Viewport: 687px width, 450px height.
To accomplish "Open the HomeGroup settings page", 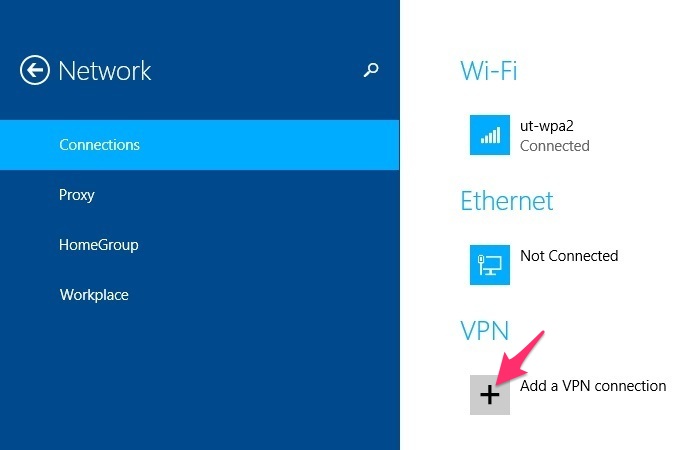I will 99,244.
